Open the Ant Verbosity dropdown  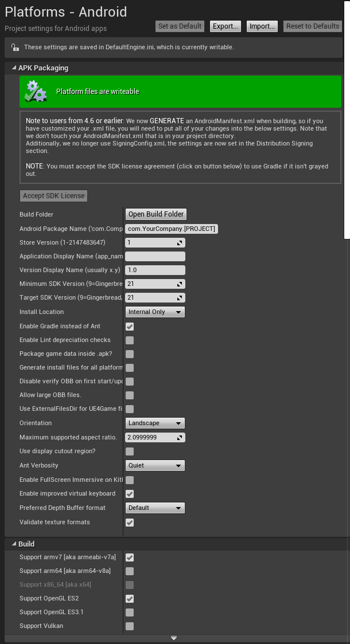(155, 465)
